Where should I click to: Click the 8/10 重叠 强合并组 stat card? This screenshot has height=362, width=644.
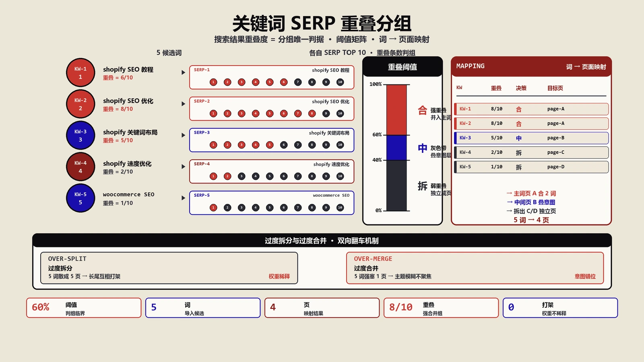click(441, 308)
